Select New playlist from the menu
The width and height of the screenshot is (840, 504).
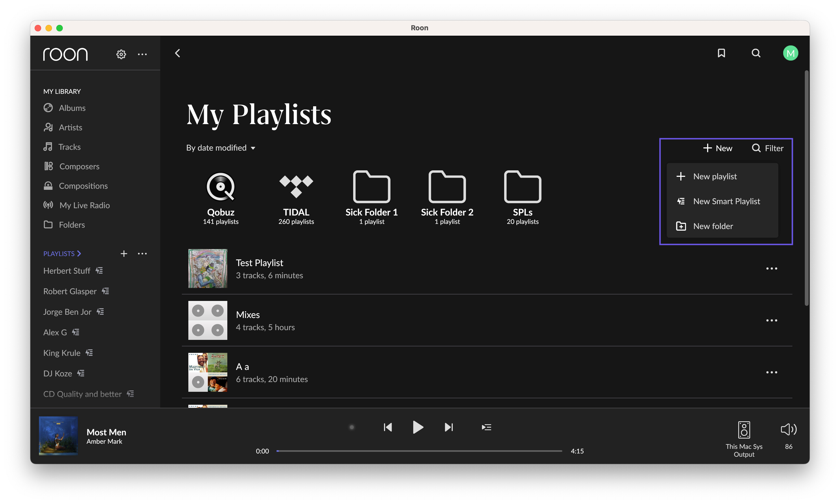pos(715,176)
